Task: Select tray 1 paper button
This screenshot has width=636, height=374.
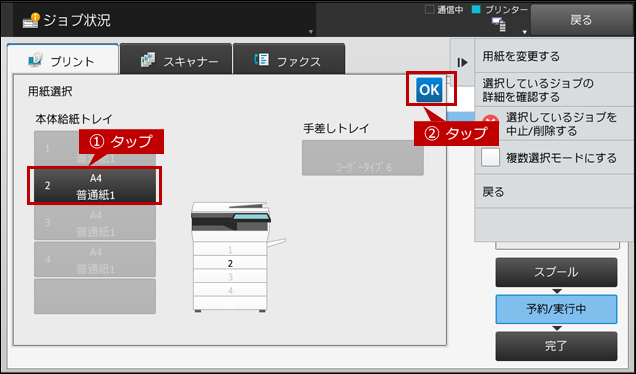Action: pyautogui.click(x=95, y=148)
